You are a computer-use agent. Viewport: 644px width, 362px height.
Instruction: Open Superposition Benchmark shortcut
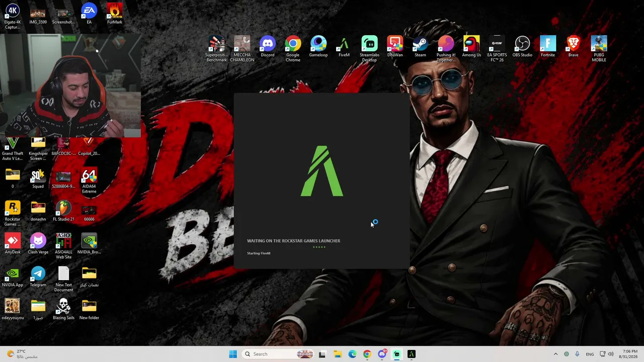pyautogui.click(x=216, y=49)
